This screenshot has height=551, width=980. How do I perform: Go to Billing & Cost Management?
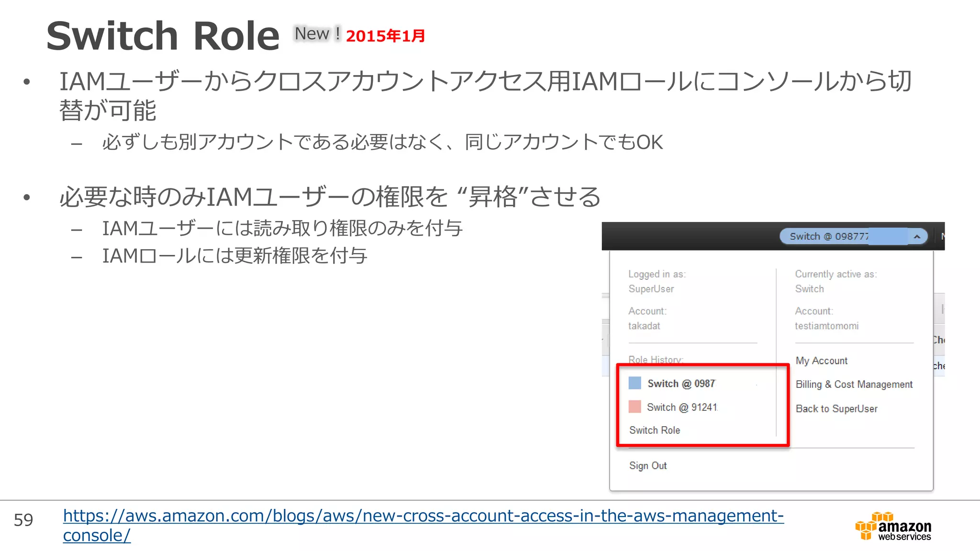click(x=854, y=385)
